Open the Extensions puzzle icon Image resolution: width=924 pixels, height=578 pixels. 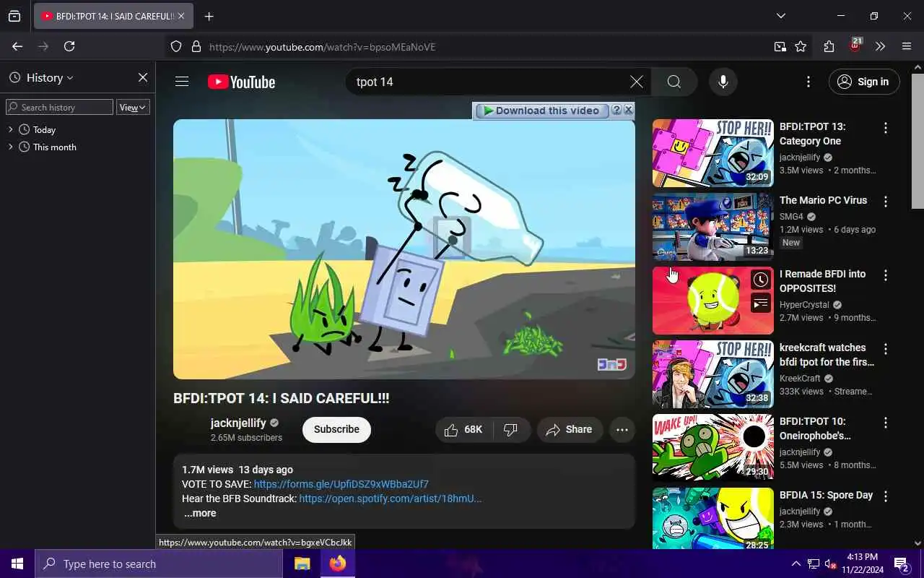pos(829,47)
